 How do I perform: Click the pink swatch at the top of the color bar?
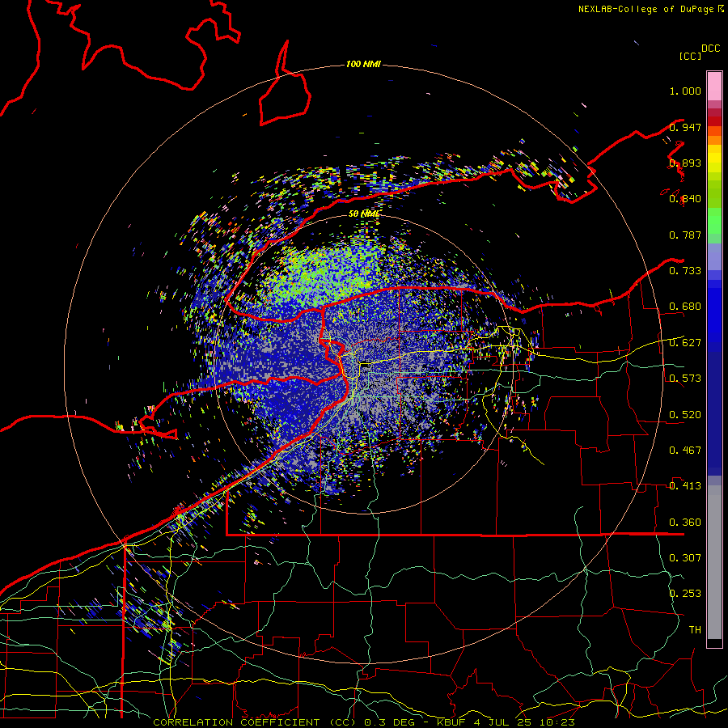pos(714,87)
